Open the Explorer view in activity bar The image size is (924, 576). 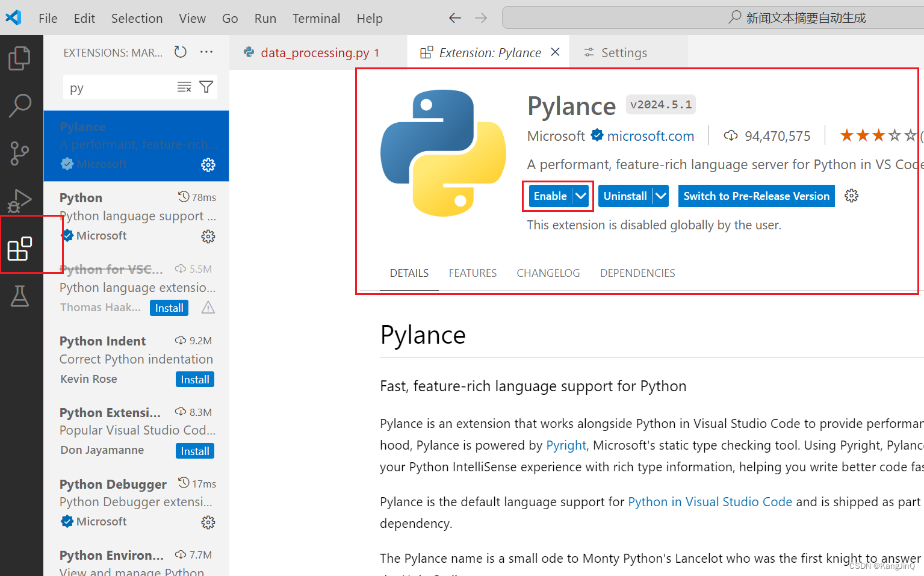(x=20, y=58)
